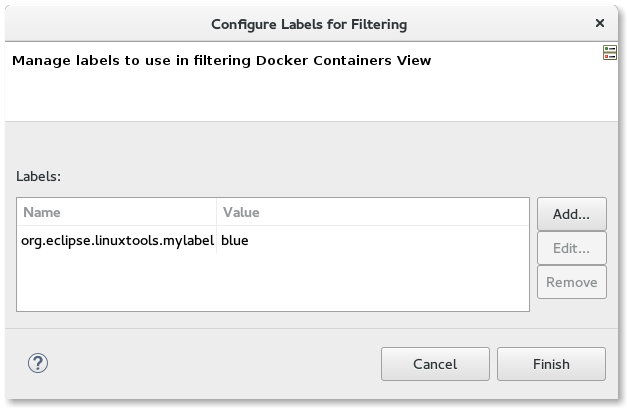This screenshot has height=408, width=627.
Task: Click the Edit... button
Action: (571, 248)
